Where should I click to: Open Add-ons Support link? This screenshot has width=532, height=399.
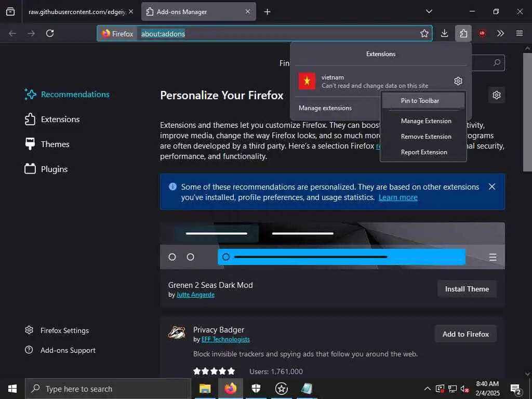tap(60, 350)
